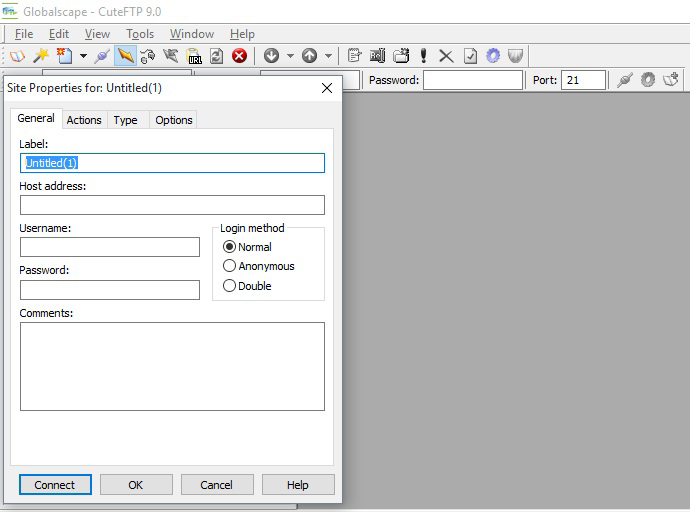690x512 pixels.
Task: Select the highlighted Quick Connect icon
Action: click(125, 56)
